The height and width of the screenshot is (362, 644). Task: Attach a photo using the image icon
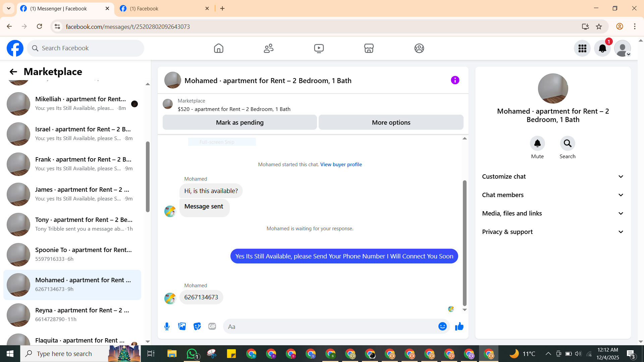[x=182, y=326]
